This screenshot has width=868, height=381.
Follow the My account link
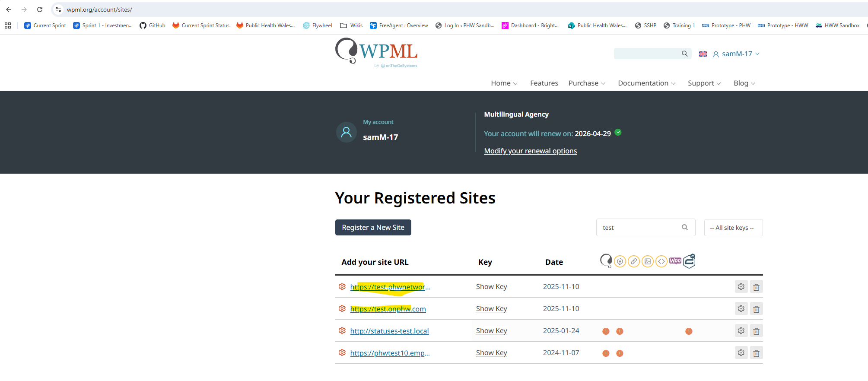[378, 122]
